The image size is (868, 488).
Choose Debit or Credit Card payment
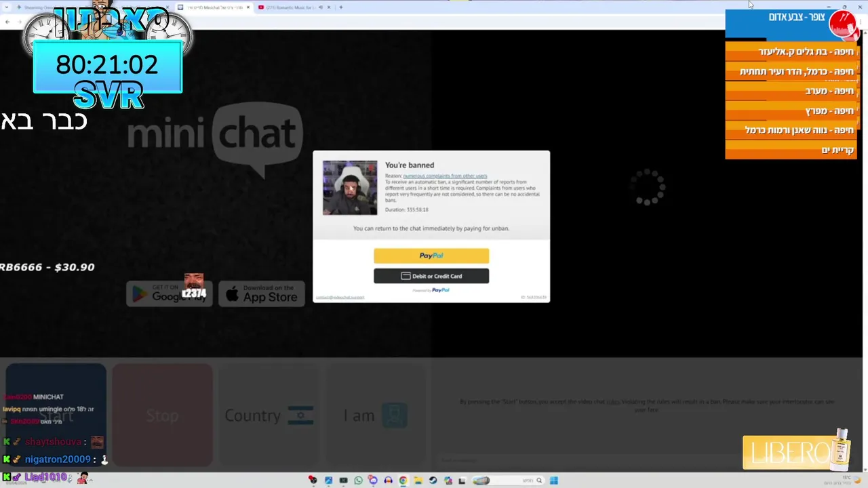pyautogui.click(x=431, y=276)
